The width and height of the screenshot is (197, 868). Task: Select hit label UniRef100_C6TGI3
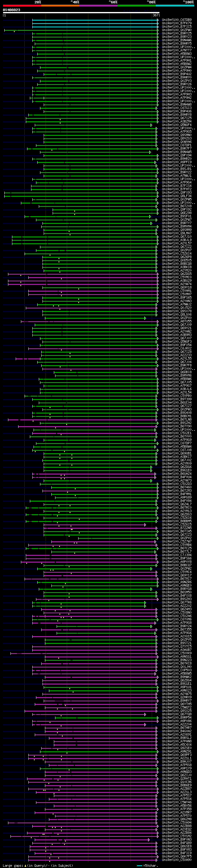click(177, 108)
